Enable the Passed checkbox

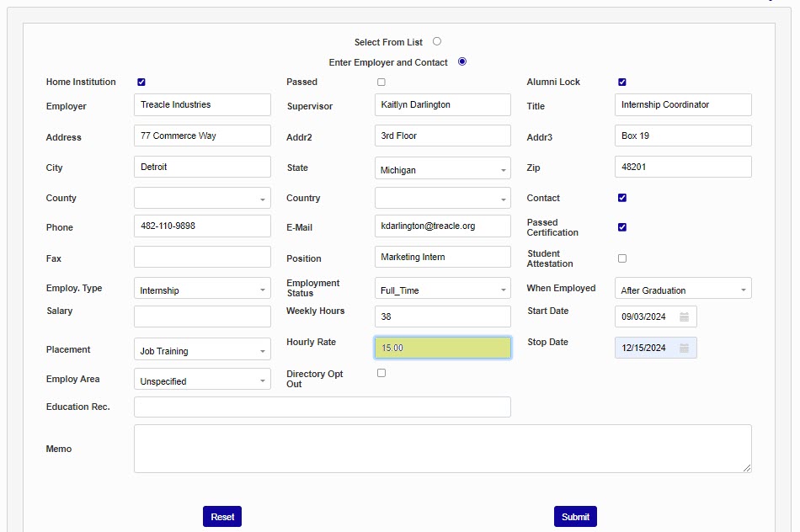click(381, 82)
